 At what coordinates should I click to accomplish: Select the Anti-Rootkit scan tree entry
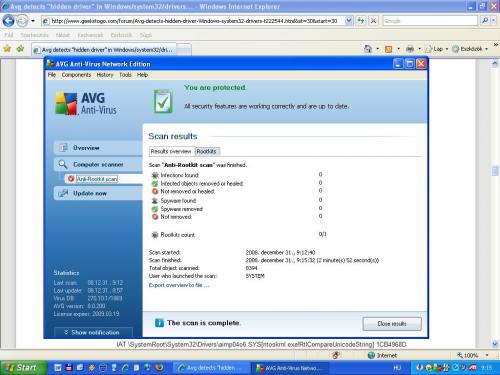(97, 179)
